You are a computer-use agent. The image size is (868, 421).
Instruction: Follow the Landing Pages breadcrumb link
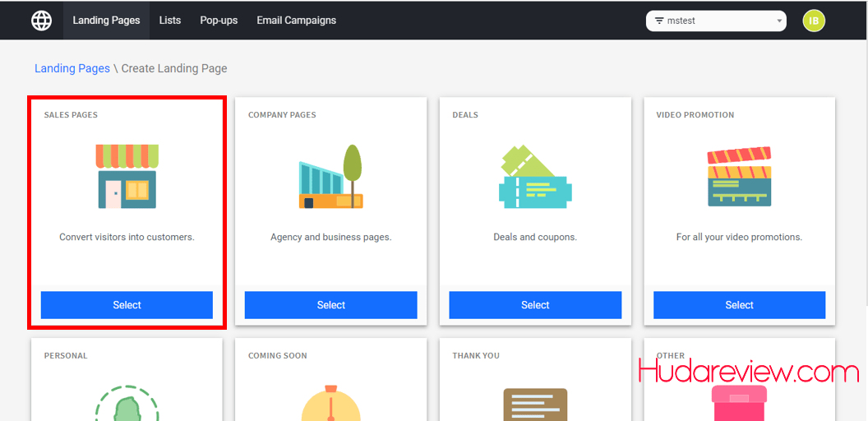pos(72,68)
